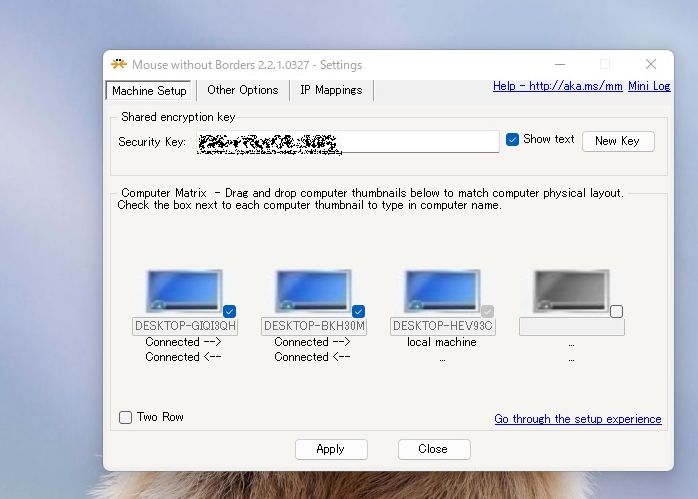The image size is (698, 499).
Task: Click the 'local machine' status text
Action: coord(442,342)
